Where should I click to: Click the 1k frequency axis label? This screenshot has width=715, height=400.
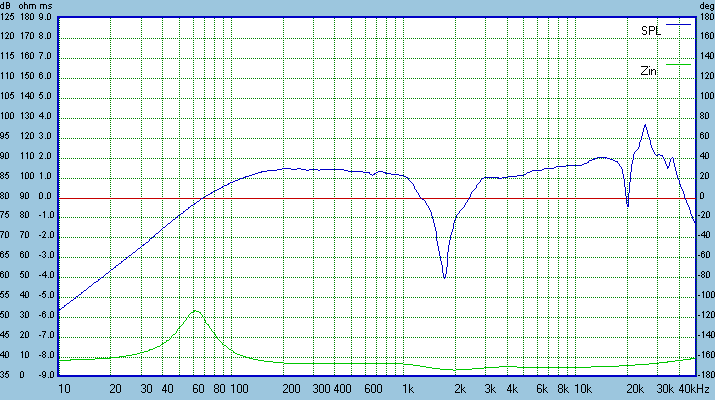407,388
